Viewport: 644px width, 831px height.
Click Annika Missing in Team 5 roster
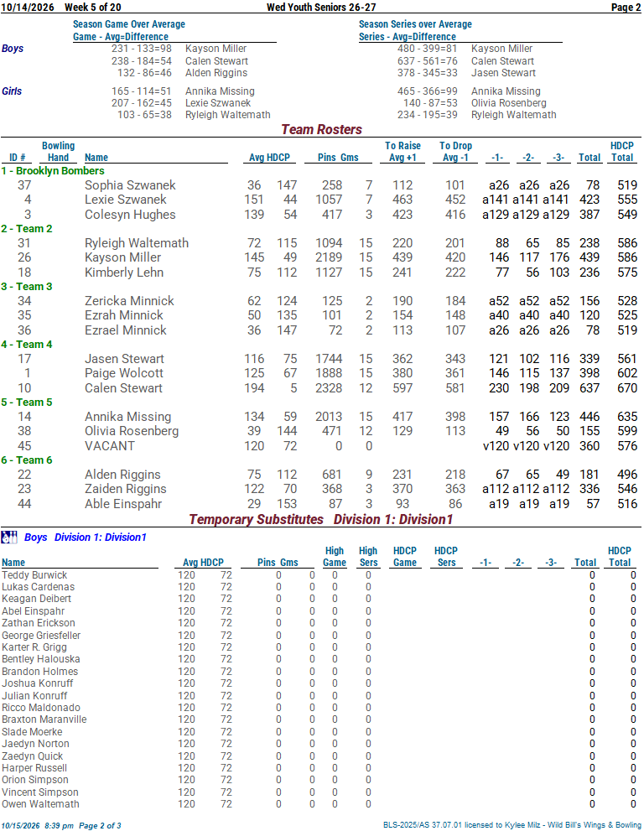click(127, 417)
